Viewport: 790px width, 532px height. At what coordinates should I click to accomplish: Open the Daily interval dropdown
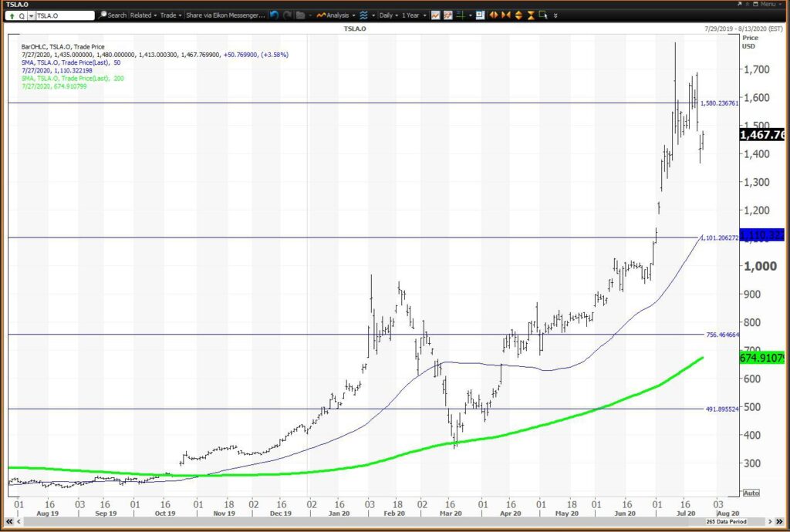[x=389, y=15]
